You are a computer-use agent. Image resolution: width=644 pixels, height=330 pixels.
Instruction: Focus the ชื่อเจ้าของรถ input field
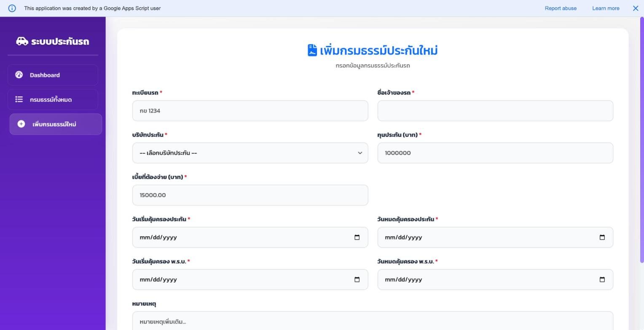tap(495, 111)
